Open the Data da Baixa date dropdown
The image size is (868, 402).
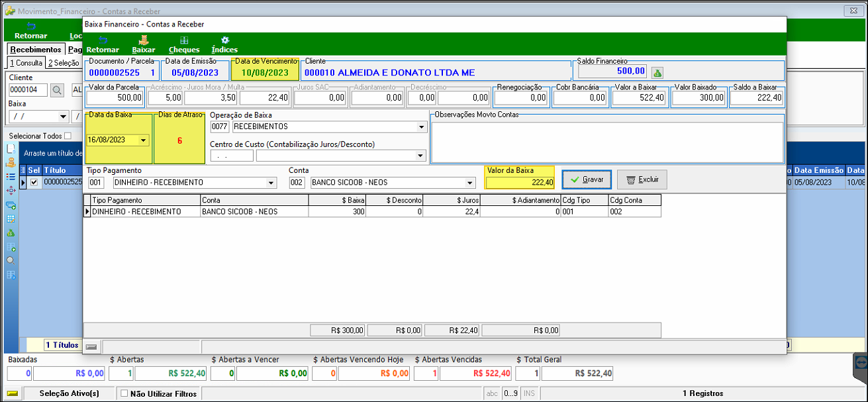[144, 140]
